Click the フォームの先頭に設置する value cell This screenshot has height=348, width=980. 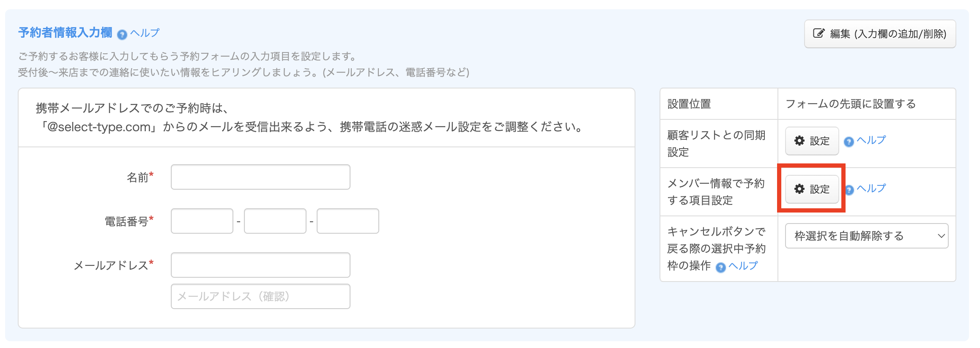(851, 104)
